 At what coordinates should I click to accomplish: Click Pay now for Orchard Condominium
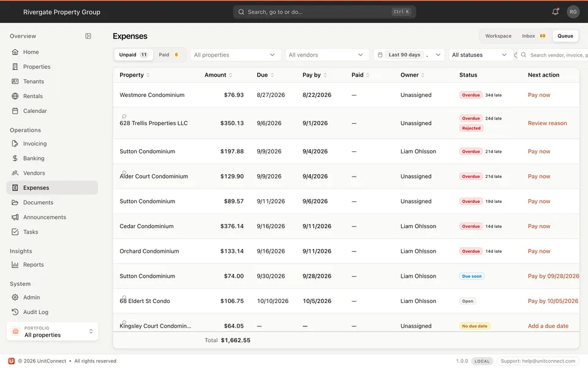[x=539, y=251]
